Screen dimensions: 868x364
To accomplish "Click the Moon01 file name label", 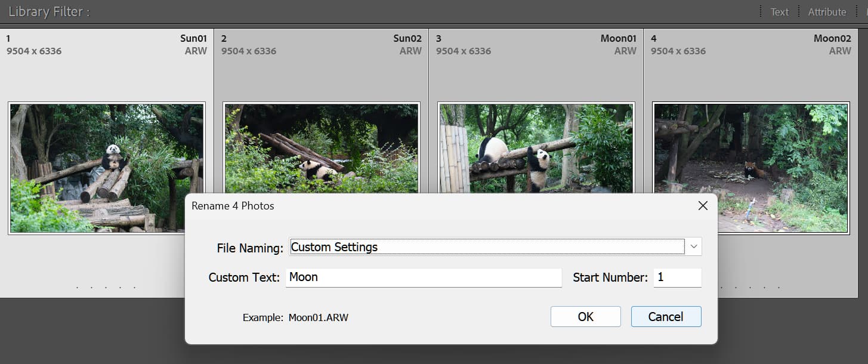I will pyautogui.click(x=618, y=39).
